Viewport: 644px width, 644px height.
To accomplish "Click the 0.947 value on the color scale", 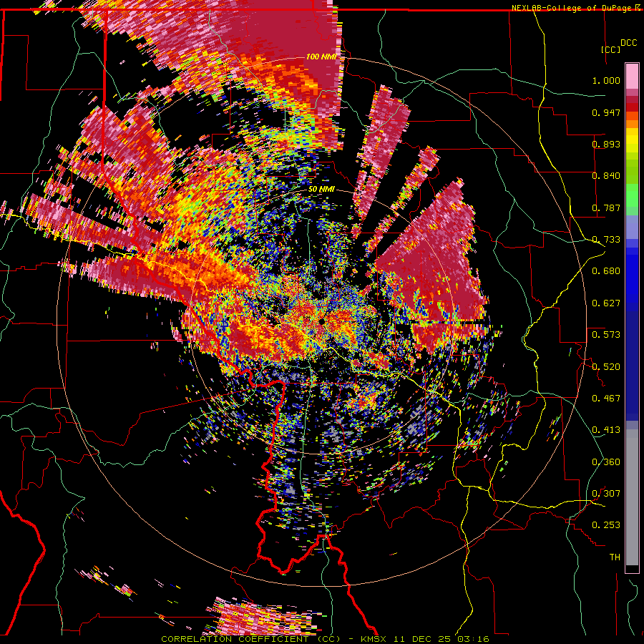I will 606,112.
